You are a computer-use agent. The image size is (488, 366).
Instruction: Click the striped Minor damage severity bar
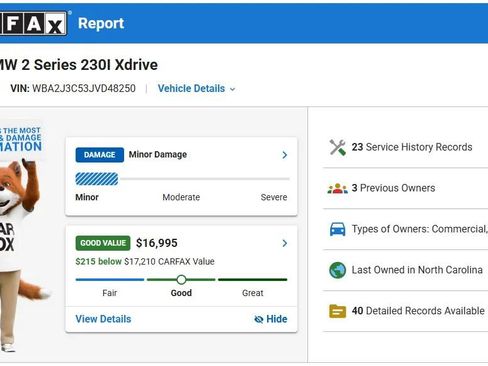tap(97, 179)
